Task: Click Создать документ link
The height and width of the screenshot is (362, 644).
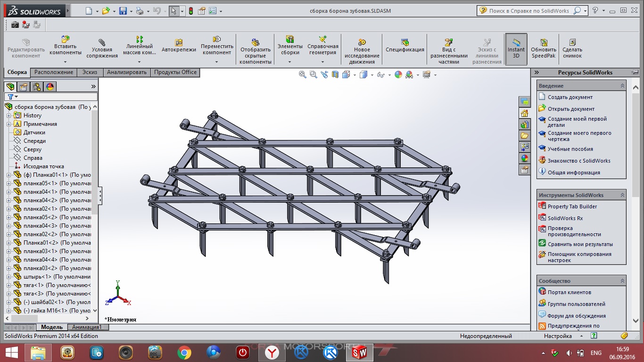Action: (570, 97)
